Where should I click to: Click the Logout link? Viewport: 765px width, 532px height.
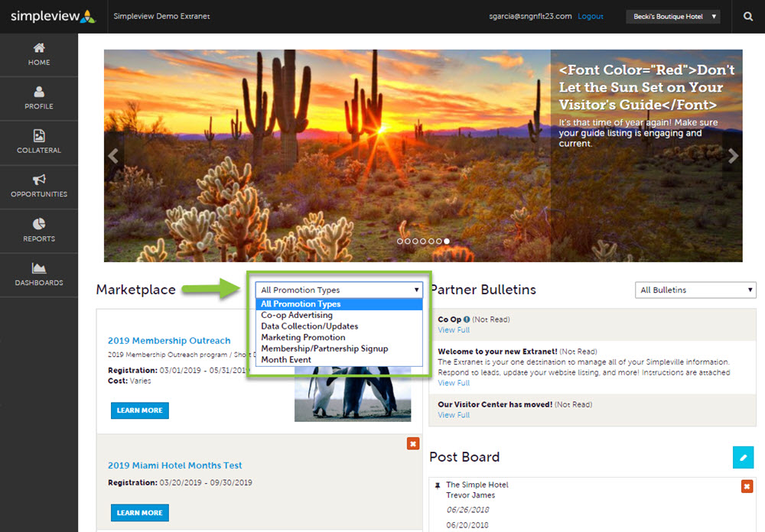pyautogui.click(x=591, y=16)
